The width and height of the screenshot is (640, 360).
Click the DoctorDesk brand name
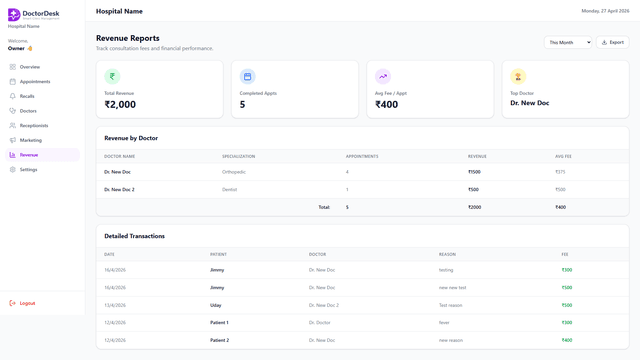coord(41,13)
